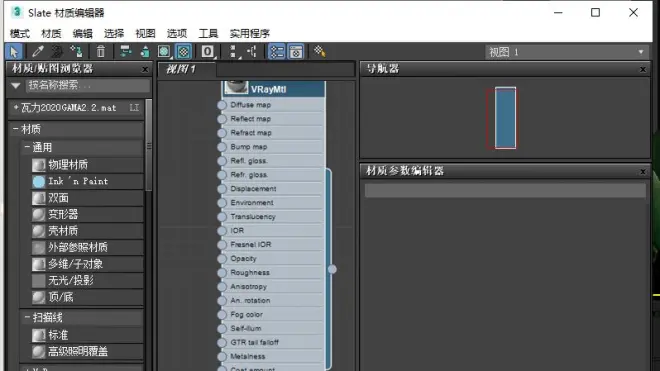
Task: Click the Reflect map input socket
Action: point(222,119)
